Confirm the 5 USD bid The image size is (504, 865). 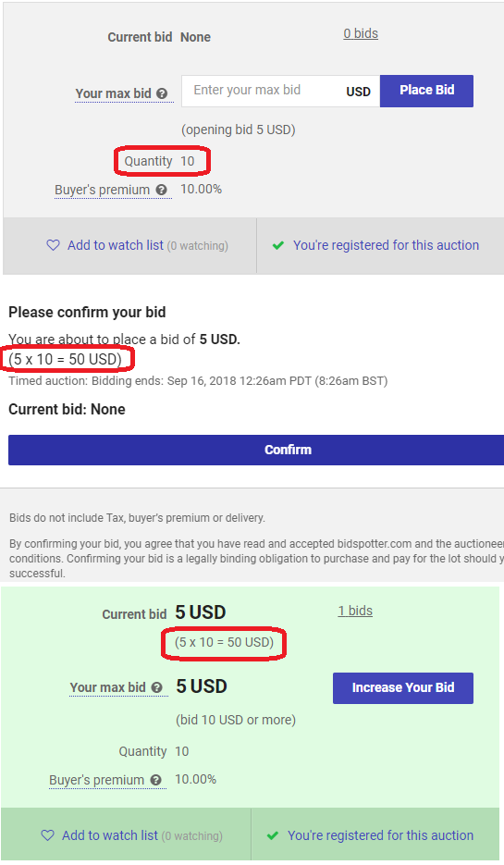[256, 450]
